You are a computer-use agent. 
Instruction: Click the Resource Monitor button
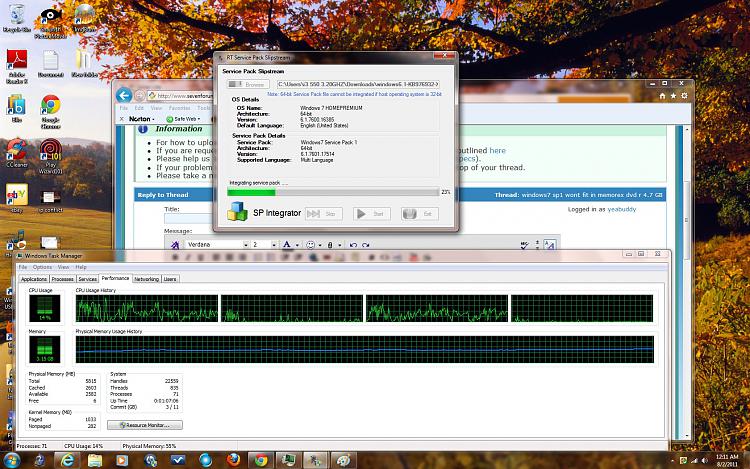(x=144, y=425)
